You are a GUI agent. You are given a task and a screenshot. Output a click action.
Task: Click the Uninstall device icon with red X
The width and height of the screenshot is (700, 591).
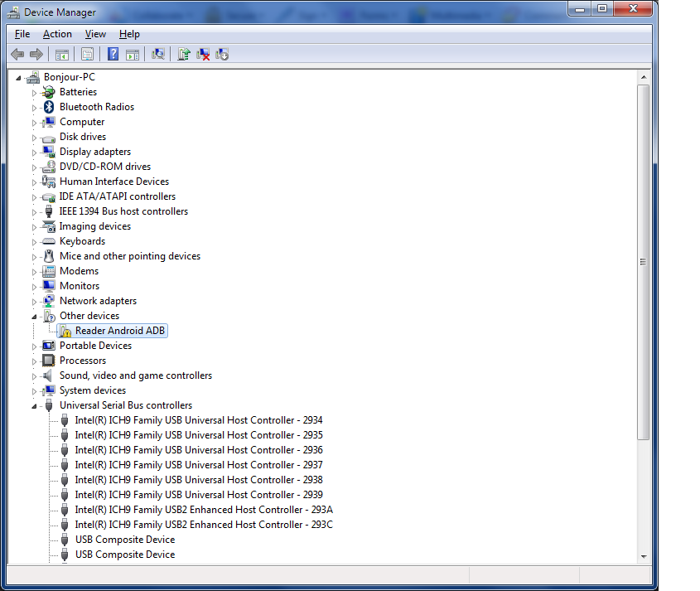pos(203,55)
